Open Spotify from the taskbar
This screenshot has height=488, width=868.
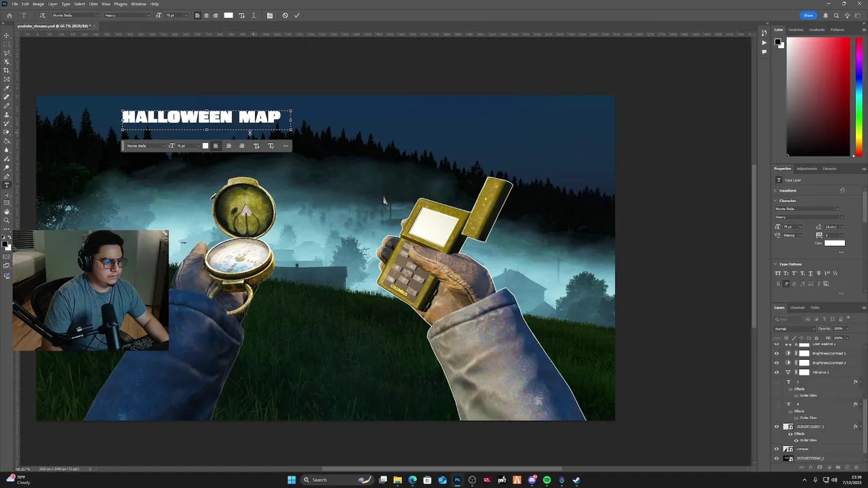pos(547,480)
